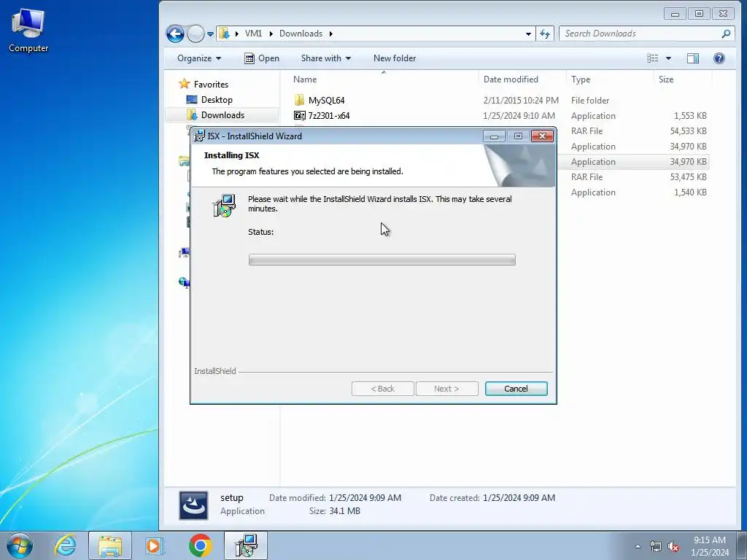The width and height of the screenshot is (747, 560).
Task: Launch Google Chrome from taskbar
Action: (200, 545)
